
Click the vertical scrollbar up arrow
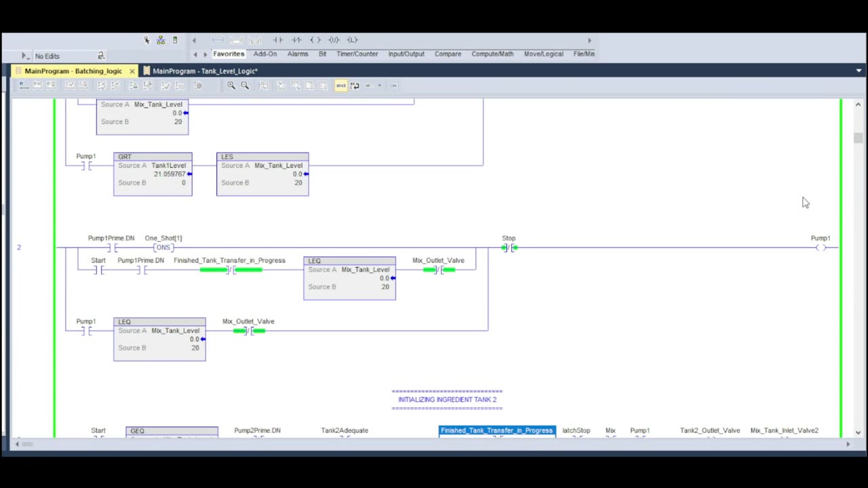coord(858,104)
